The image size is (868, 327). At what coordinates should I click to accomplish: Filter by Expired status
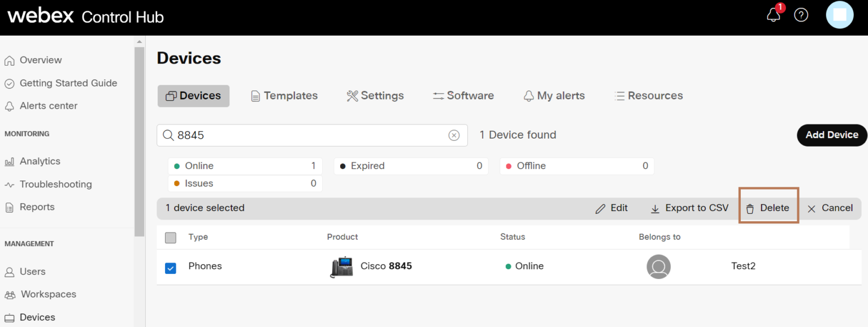coord(411,166)
